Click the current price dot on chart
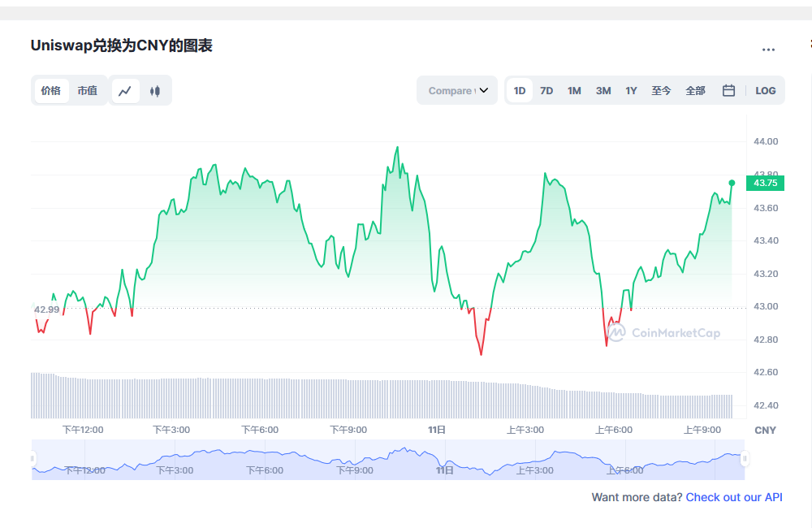The height and width of the screenshot is (528, 812). pos(732,183)
